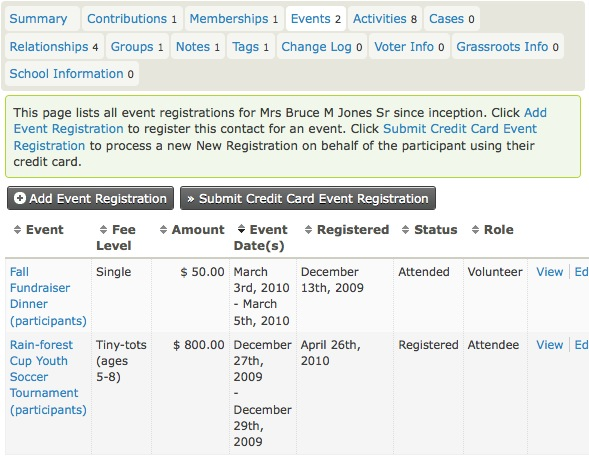
Task: Open Fall Fundraiser Dinner participants link
Action: (x=48, y=296)
